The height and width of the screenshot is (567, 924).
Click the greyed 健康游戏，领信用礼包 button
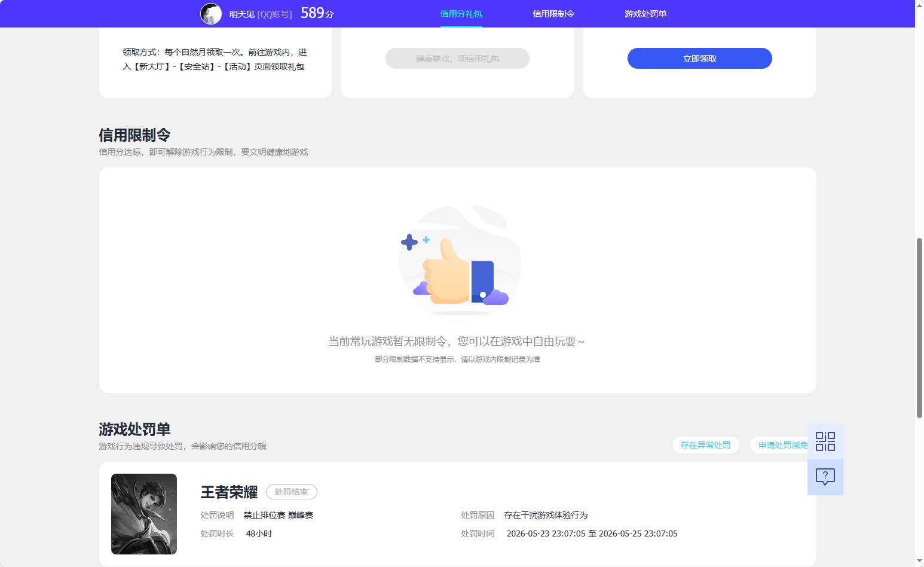tap(457, 59)
